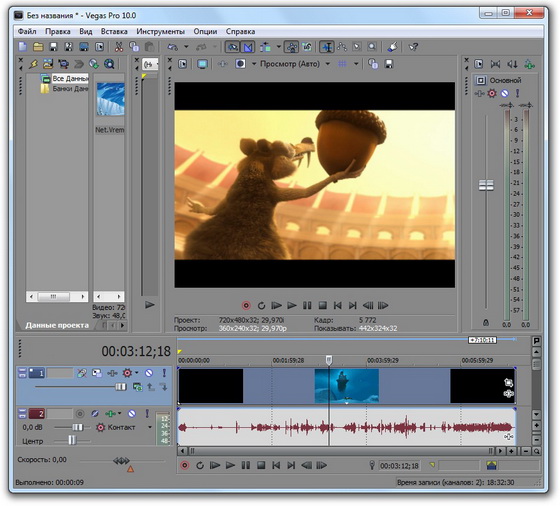560x506 pixels.
Task: Open the overlays grid dropdown arrow in preview
Action: point(356,64)
